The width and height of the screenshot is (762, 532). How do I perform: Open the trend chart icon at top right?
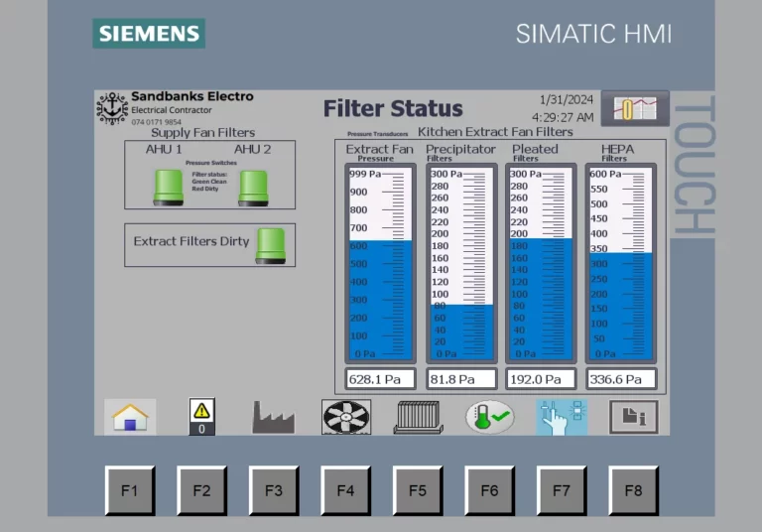pyautogui.click(x=635, y=108)
